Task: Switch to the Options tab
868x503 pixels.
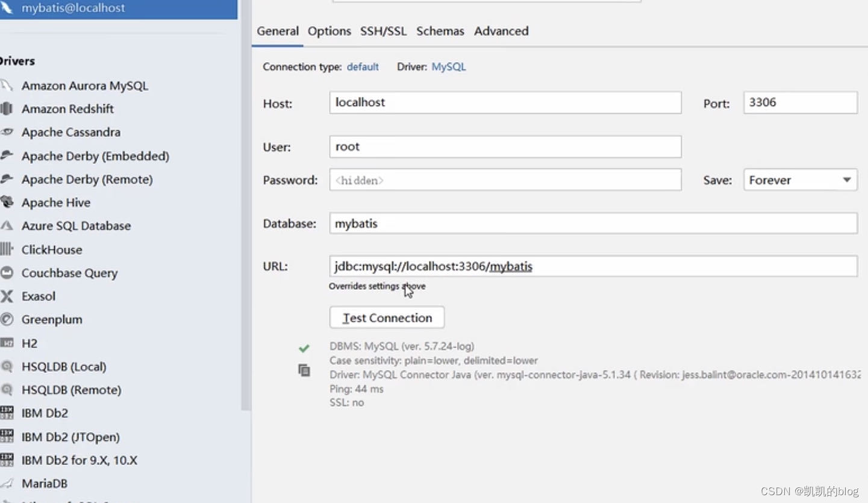Action: (329, 31)
